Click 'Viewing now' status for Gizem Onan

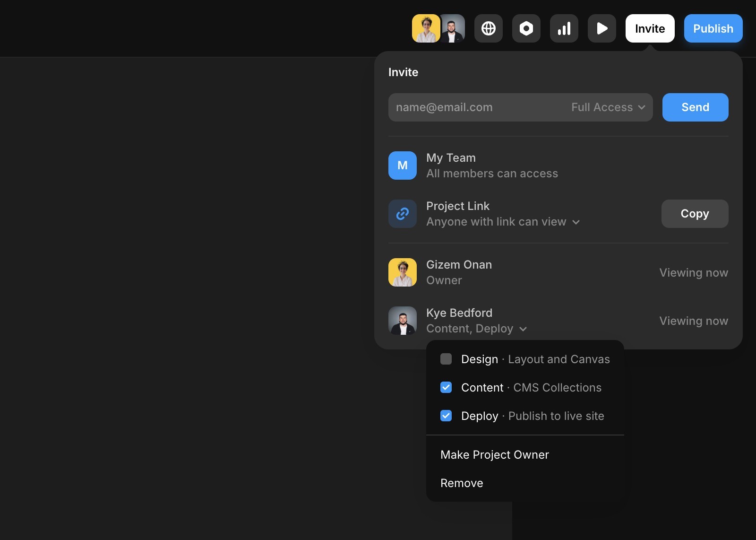tap(694, 273)
